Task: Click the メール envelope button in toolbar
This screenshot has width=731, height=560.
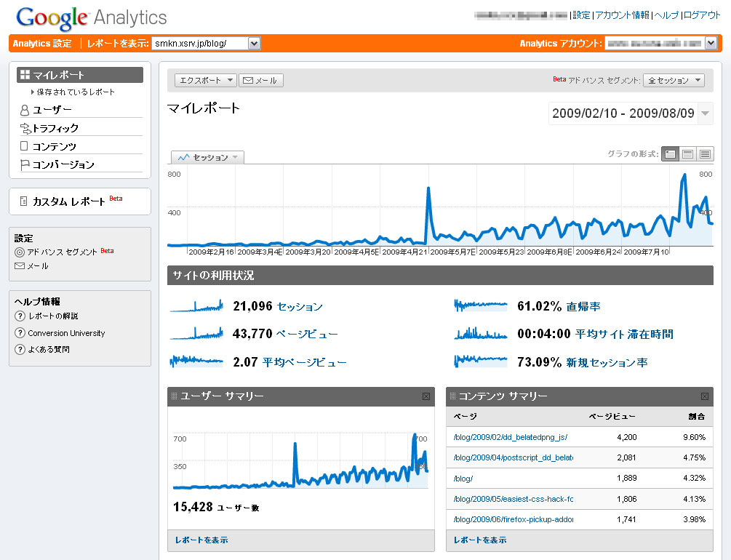Action: point(261,81)
